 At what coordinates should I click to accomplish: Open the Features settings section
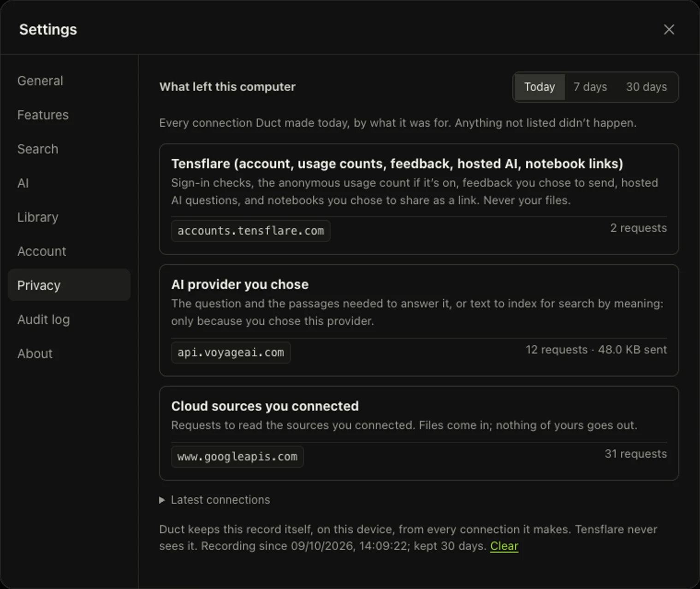69,115
